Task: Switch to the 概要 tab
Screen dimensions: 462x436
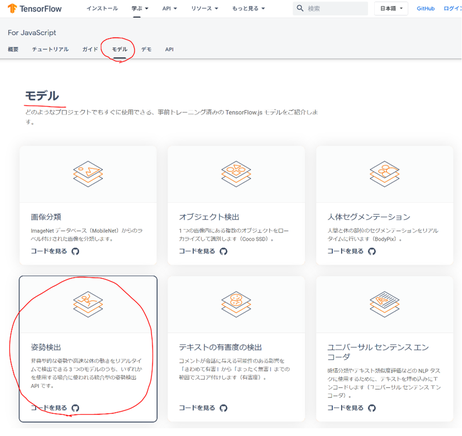Action: tap(13, 49)
